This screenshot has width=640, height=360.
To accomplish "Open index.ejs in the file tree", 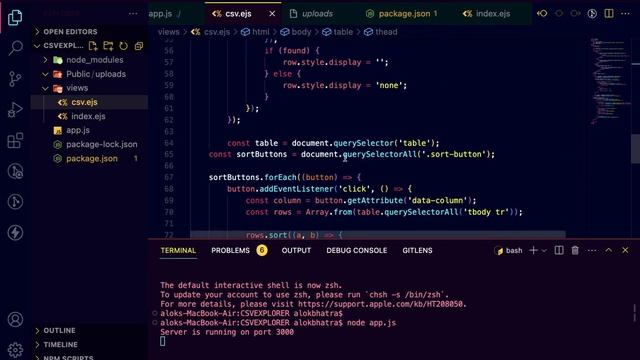I will click(89, 116).
